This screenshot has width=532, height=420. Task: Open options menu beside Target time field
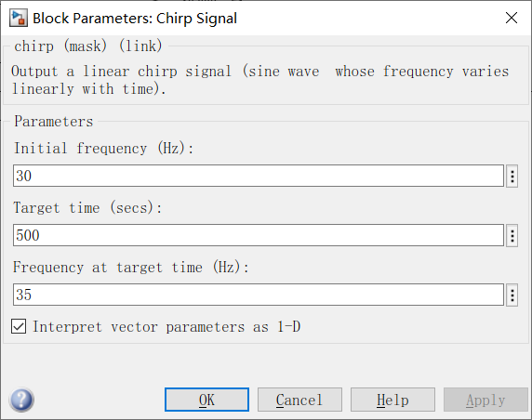pos(512,235)
